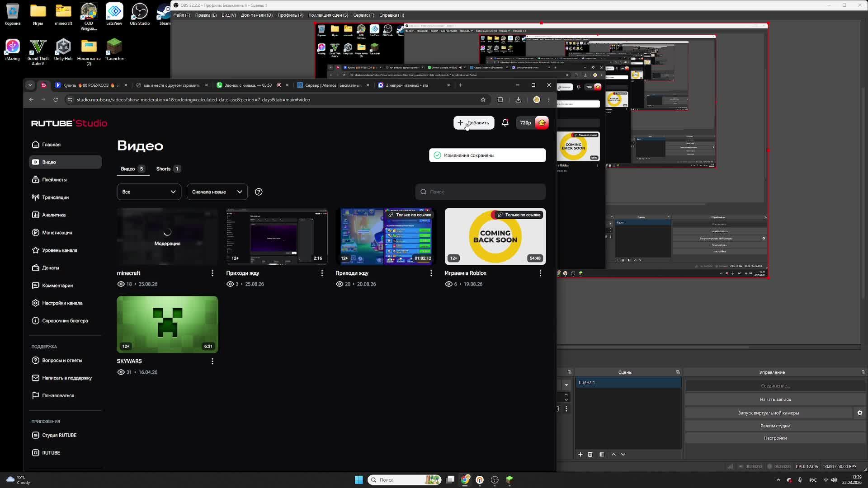Open the volume icon in system tray
Screen dimensions: 868x488
(834, 480)
